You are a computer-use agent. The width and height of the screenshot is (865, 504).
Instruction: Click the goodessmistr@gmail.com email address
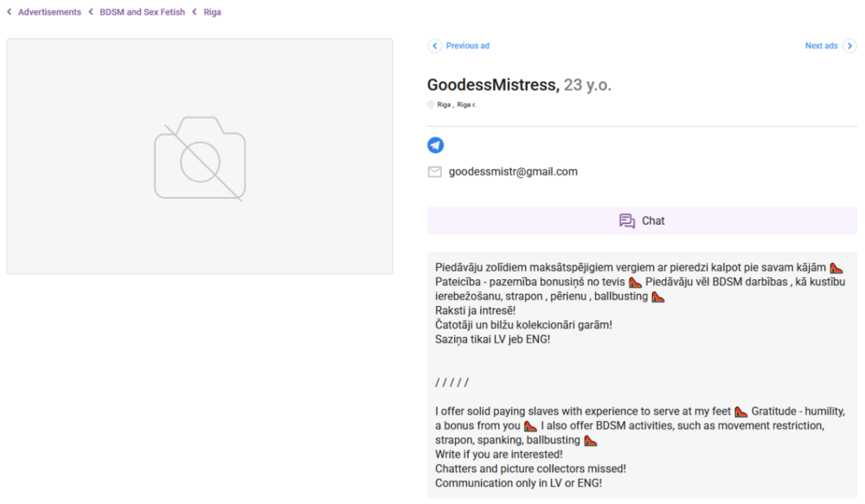(x=513, y=171)
